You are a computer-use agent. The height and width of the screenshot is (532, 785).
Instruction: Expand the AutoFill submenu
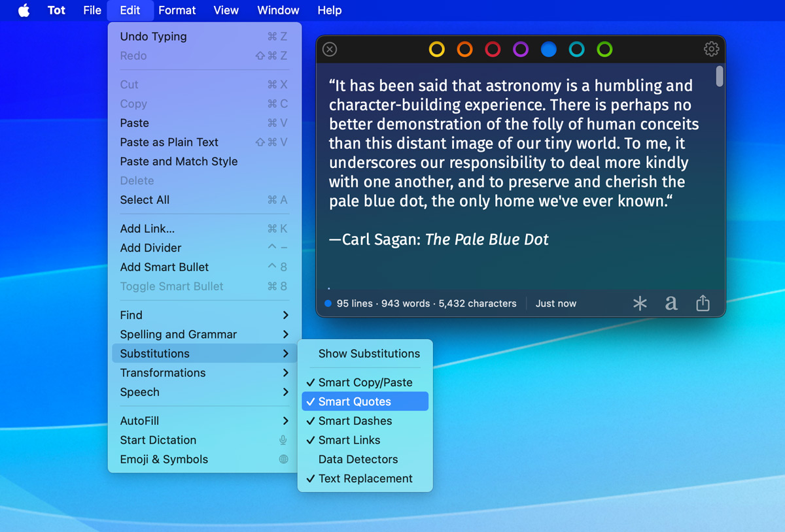coord(204,421)
